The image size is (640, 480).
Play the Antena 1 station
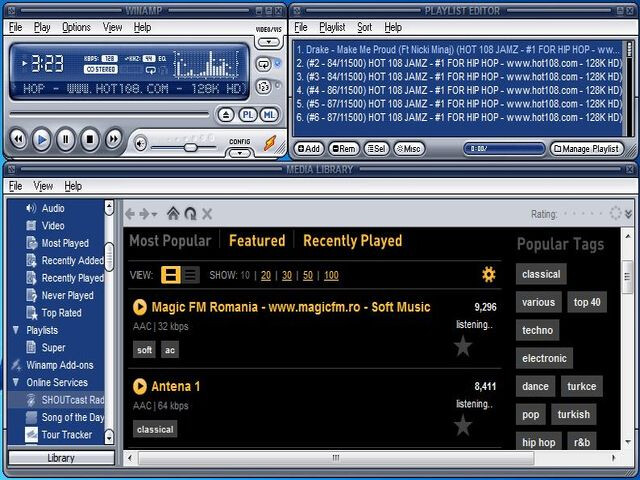click(x=140, y=386)
